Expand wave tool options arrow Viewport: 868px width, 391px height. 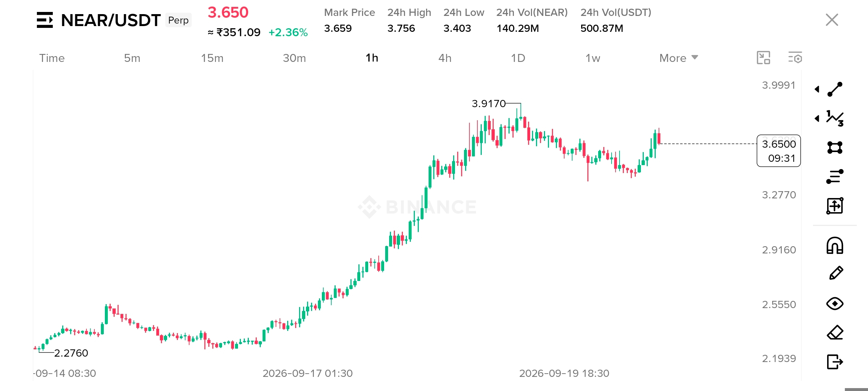pyautogui.click(x=817, y=118)
